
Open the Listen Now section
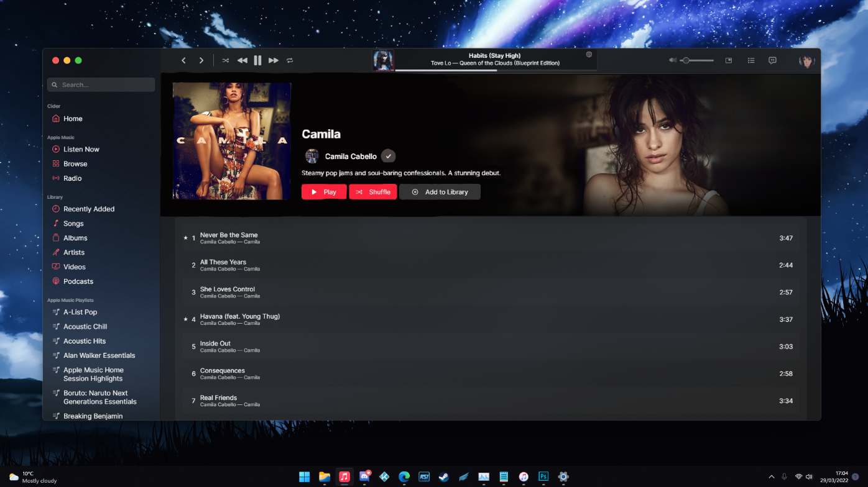[81, 149]
